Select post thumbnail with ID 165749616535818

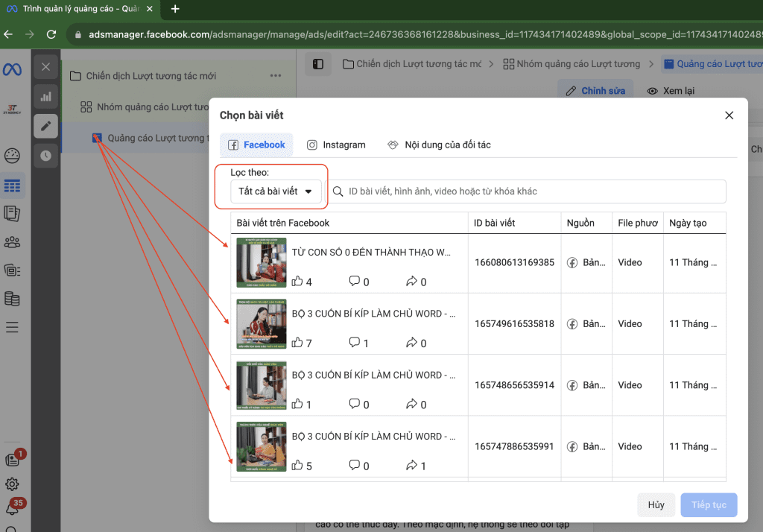262,323
